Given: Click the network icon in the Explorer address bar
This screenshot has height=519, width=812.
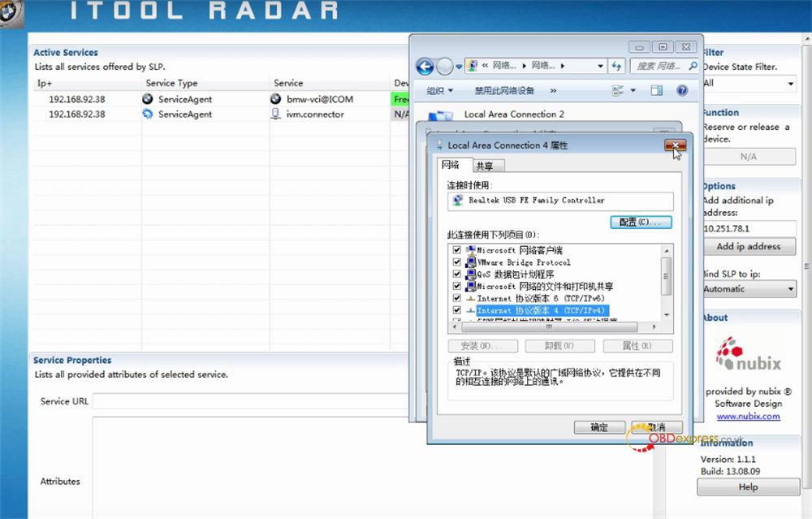Looking at the screenshot, I should [x=472, y=66].
